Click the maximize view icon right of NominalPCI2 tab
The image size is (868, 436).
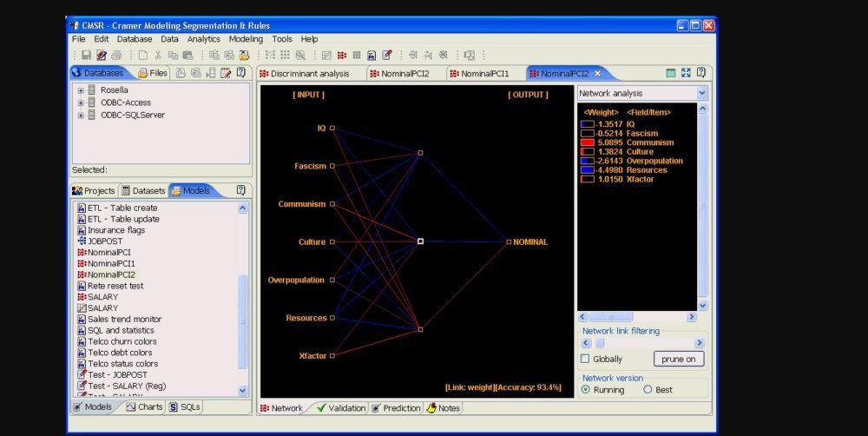pyautogui.click(x=686, y=73)
